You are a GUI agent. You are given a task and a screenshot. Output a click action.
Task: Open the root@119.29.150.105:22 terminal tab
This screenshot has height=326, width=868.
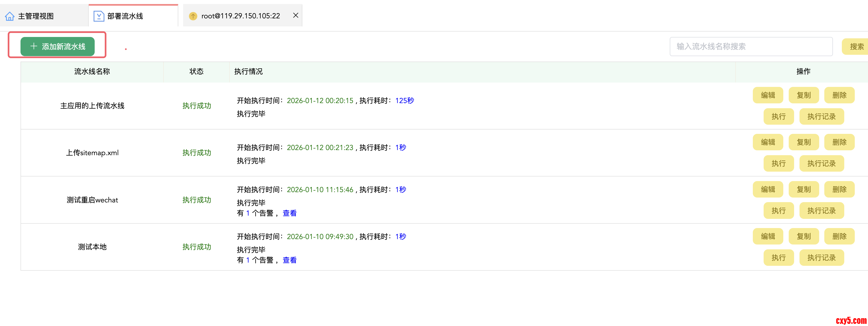(x=240, y=16)
